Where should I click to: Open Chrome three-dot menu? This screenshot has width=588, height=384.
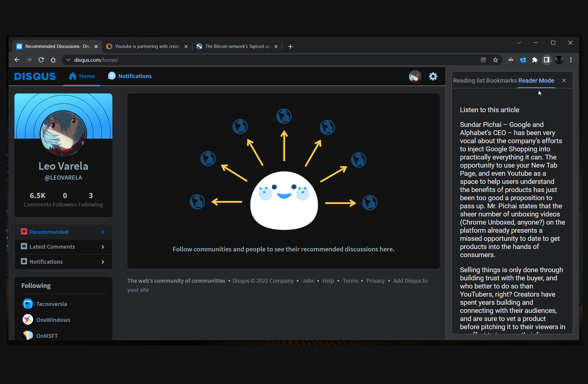[x=571, y=60]
